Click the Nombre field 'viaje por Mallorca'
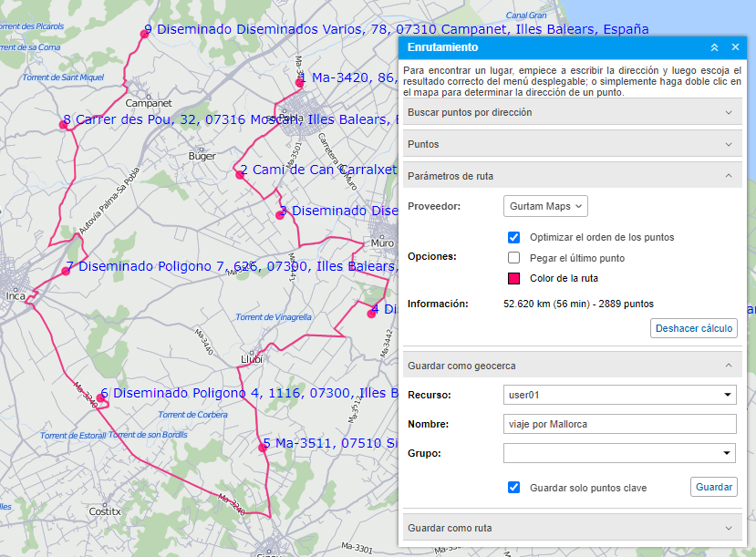 (619, 424)
